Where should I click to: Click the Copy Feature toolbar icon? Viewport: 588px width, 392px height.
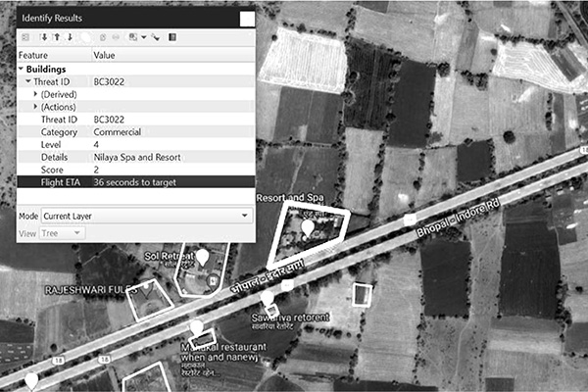pos(101,37)
